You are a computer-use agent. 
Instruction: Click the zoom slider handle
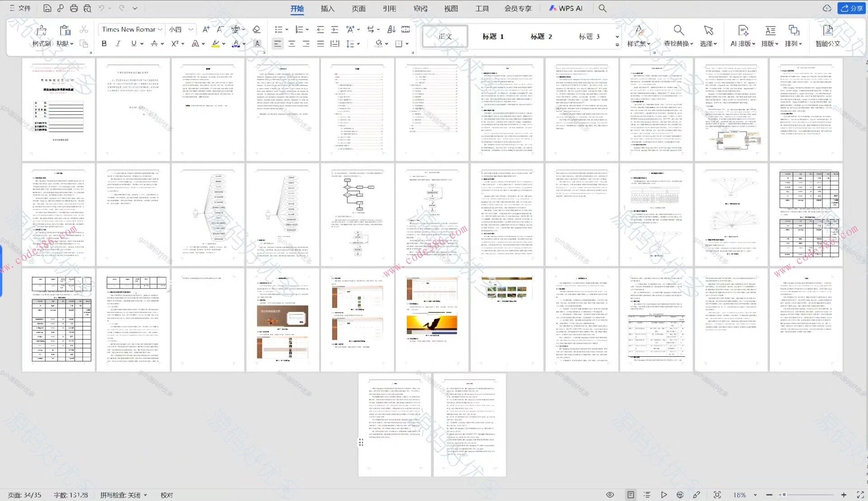(784, 495)
